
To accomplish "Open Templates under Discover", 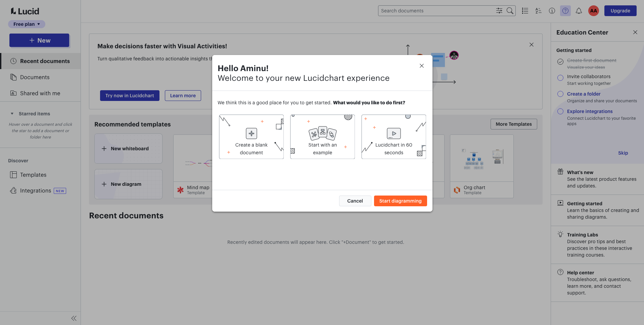I will 33,175.
